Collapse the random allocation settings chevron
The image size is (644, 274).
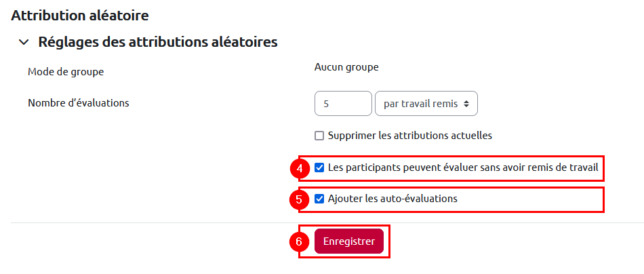pyautogui.click(x=24, y=42)
